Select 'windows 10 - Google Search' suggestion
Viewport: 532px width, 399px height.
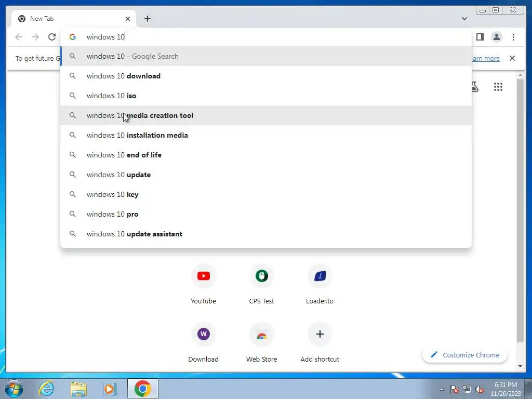(x=266, y=56)
